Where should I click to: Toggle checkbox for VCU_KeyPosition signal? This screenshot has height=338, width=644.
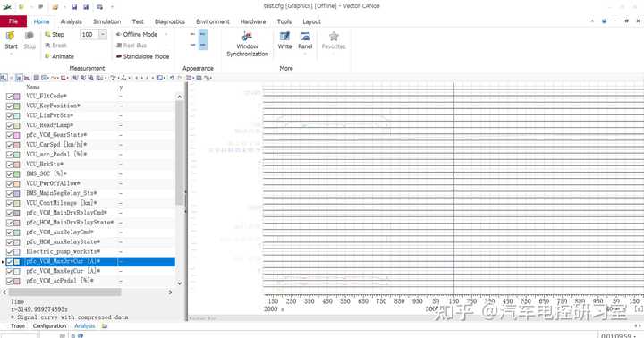tap(10, 106)
